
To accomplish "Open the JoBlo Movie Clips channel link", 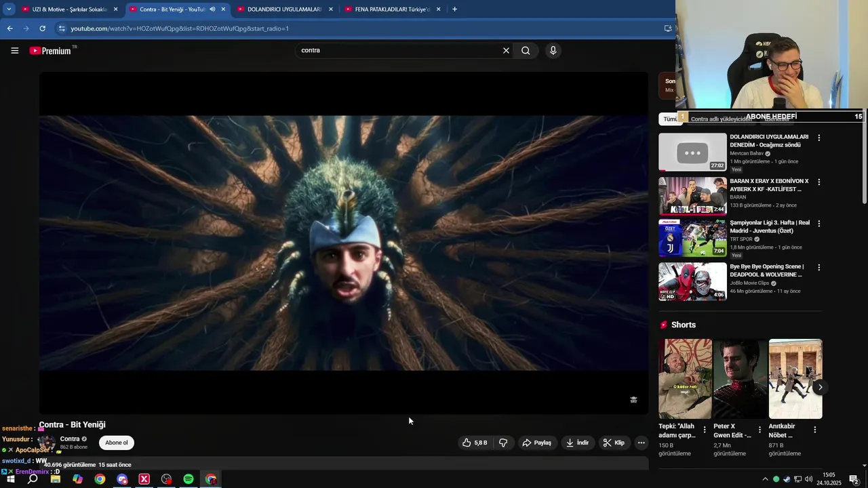I will 749,283.
